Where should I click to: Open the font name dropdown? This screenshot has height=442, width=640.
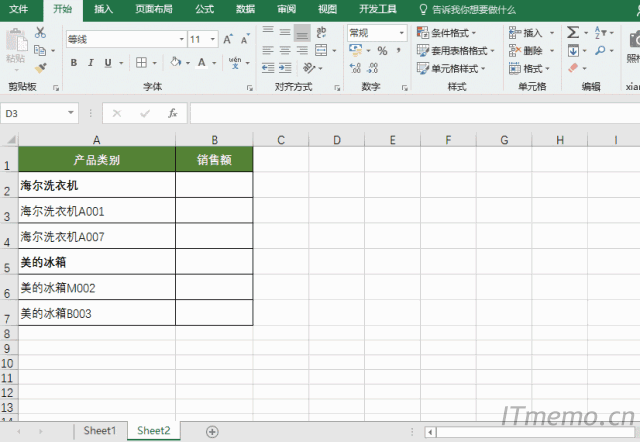pos(181,39)
